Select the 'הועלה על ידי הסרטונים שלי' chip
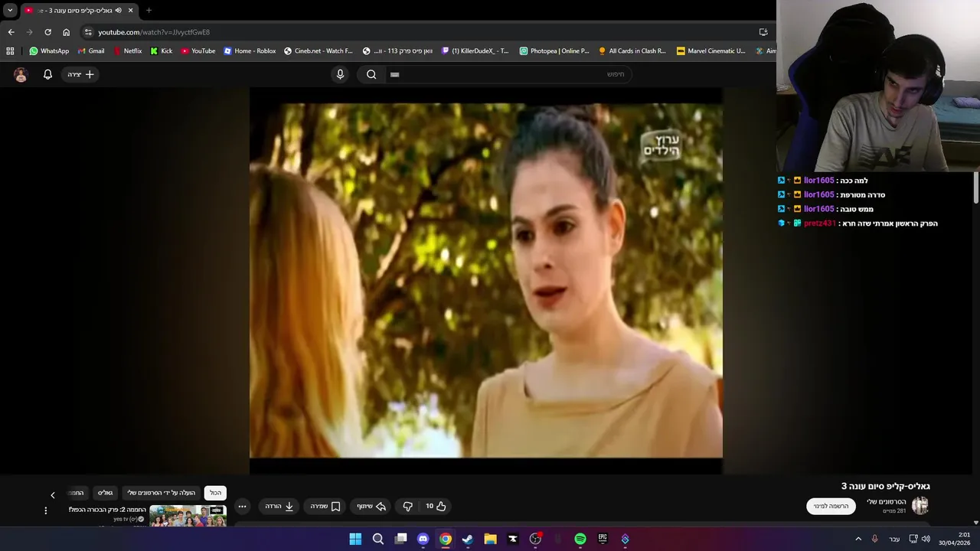Image resolution: width=980 pixels, height=551 pixels. pyautogui.click(x=162, y=493)
